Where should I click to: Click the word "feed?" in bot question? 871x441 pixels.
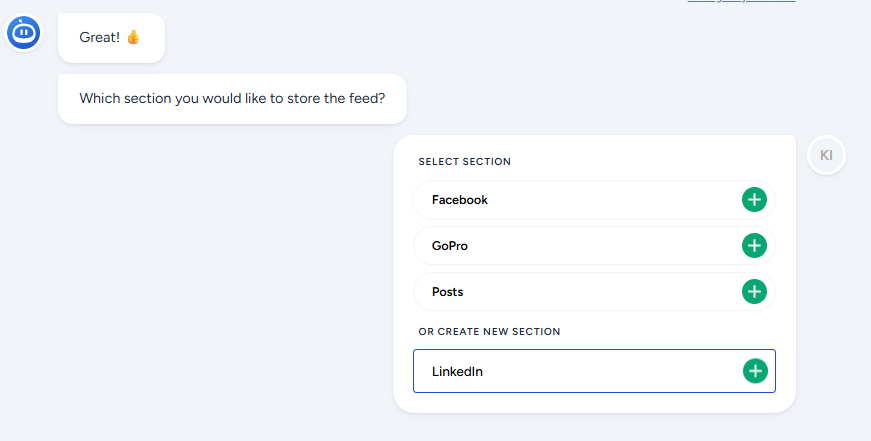[366, 99]
